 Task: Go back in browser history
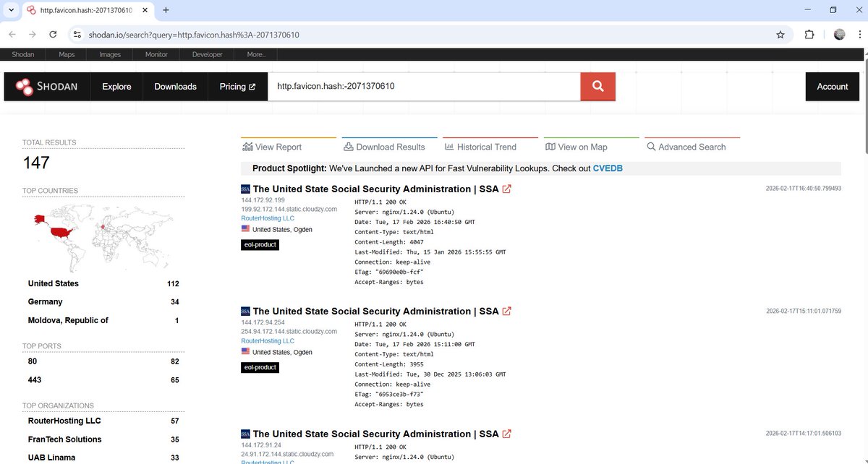12,34
